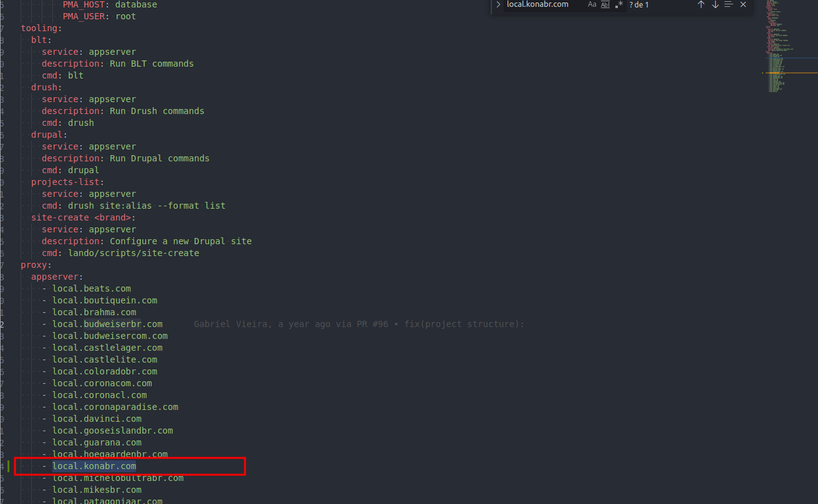Click the local.castlelite.com entry
818x504 pixels.
pyautogui.click(x=105, y=359)
